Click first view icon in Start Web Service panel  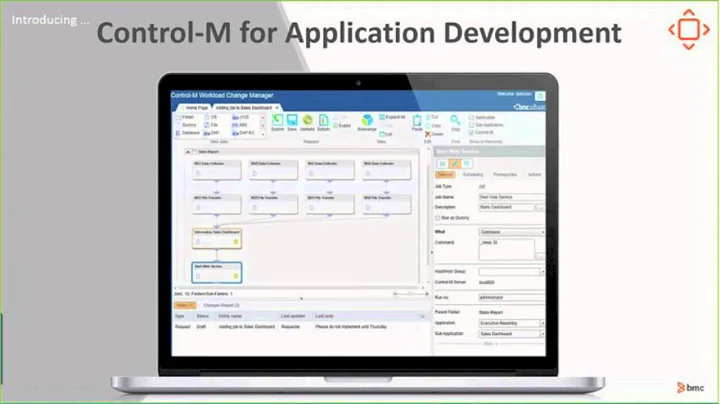pos(442,163)
